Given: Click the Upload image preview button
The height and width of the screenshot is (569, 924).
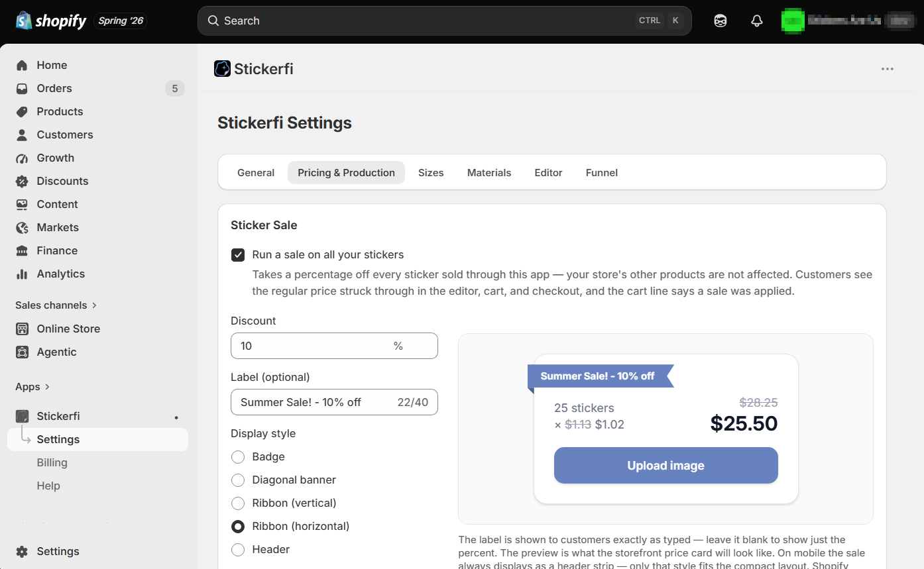Looking at the screenshot, I should tap(665, 466).
